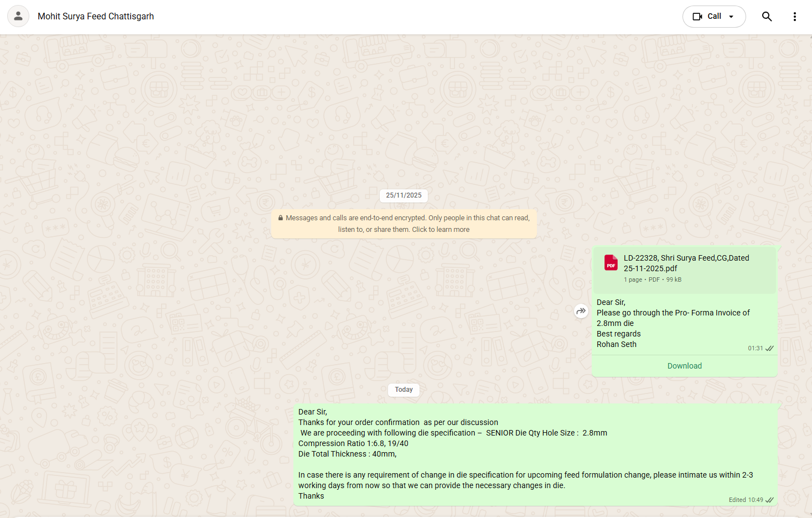Click the die specification message bubble

[498, 454]
